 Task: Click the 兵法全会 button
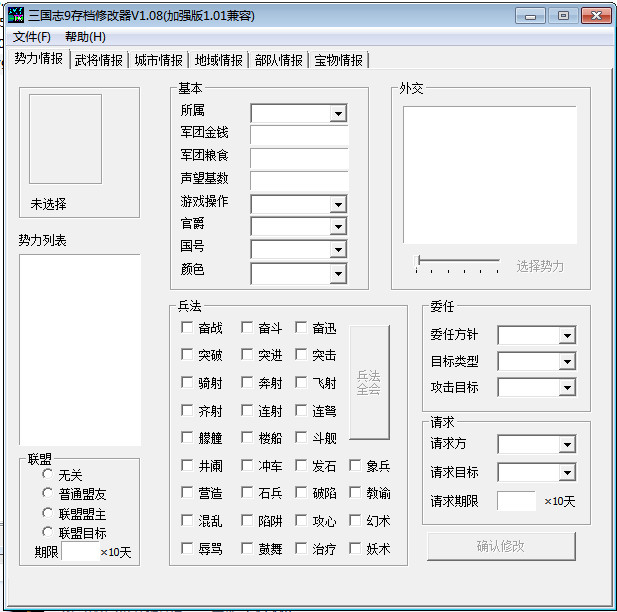click(369, 382)
